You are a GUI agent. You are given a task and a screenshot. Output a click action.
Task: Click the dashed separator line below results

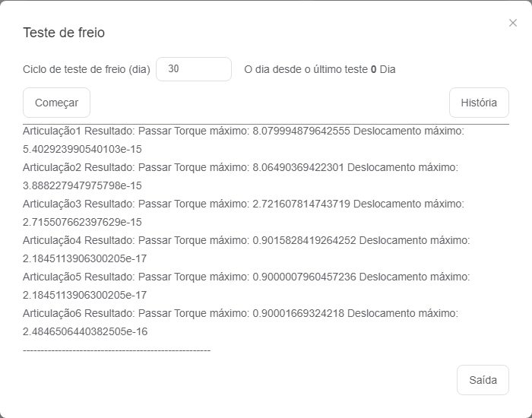pos(117,350)
